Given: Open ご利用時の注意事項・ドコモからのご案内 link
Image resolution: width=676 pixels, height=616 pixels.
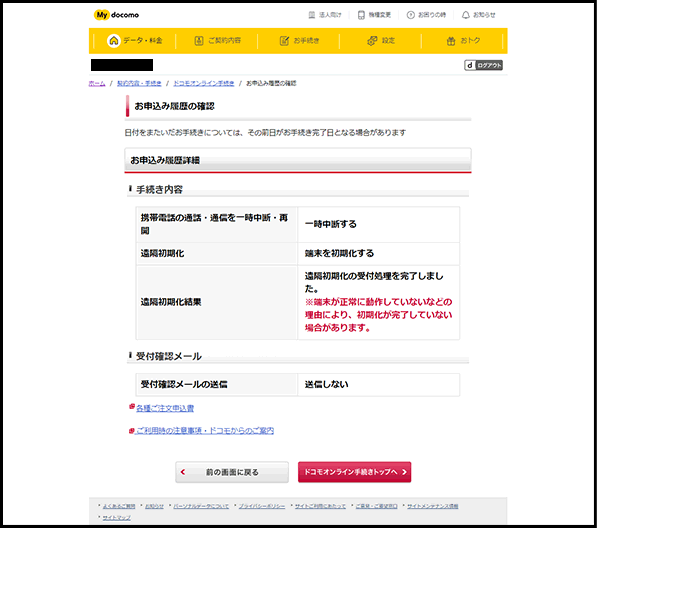Looking at the screenshot, I should tap(204, 431).
